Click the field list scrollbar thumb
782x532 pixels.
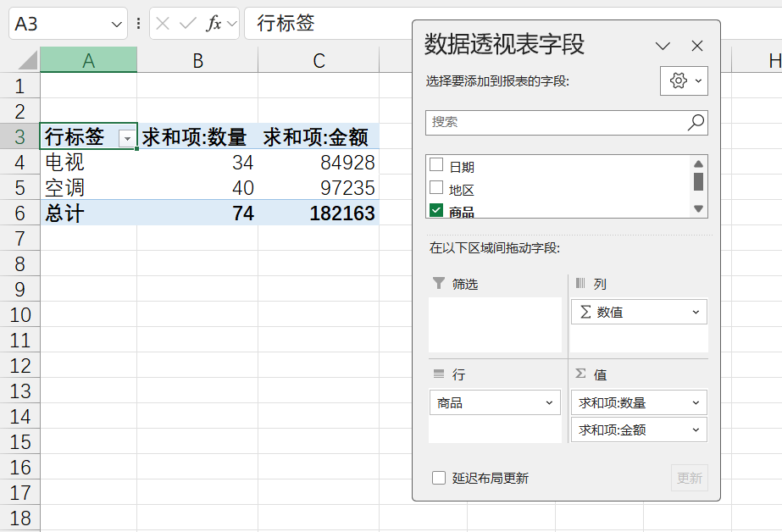click(x=698, y=181)
